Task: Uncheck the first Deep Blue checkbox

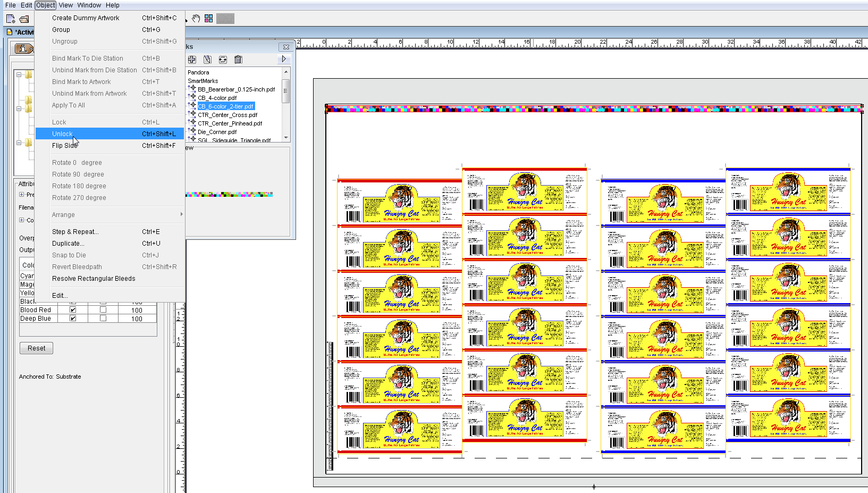Action: pyautogui.click(x=73, y=319)
